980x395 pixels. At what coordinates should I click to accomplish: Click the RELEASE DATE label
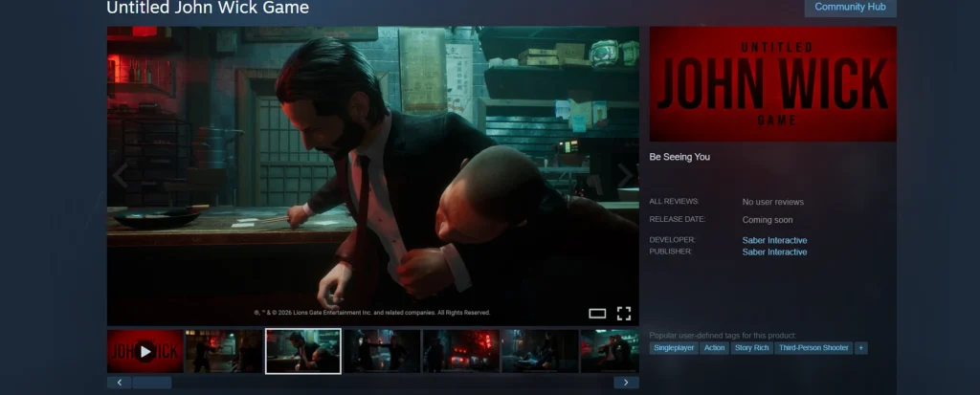677,219
